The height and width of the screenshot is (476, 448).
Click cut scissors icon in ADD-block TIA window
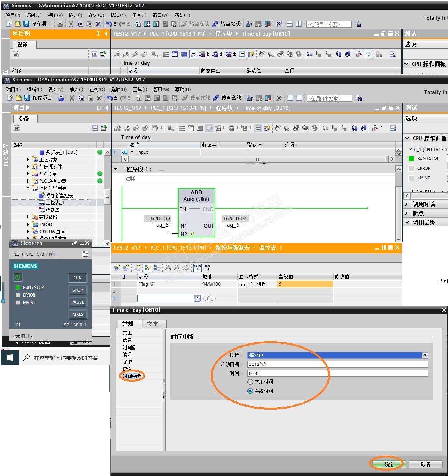point(72,98)
